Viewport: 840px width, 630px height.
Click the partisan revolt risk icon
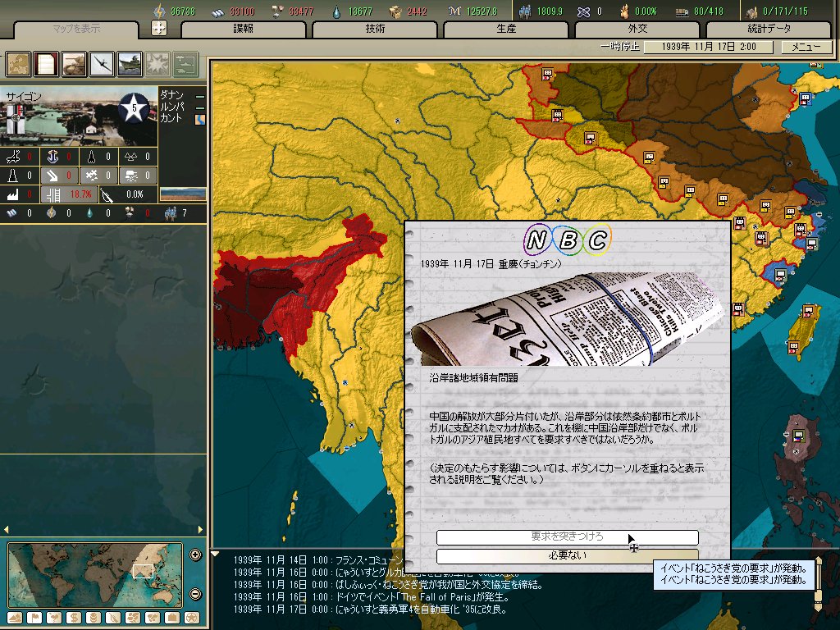(107, 194)
